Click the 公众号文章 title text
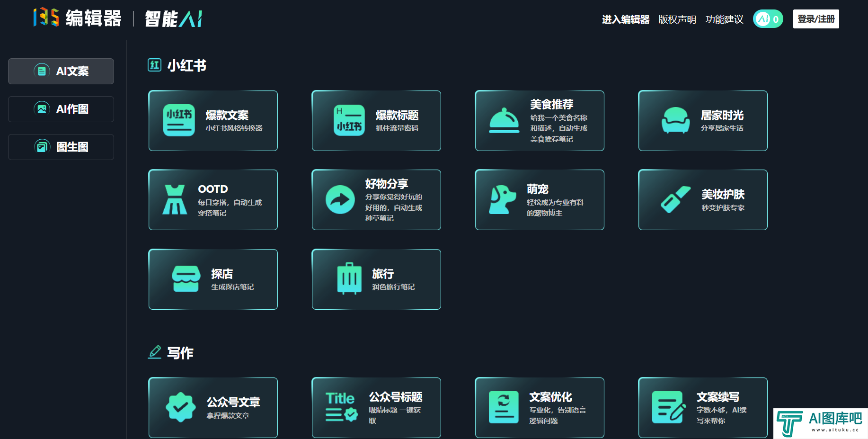 pyautogui.click(x=233, y=402)
